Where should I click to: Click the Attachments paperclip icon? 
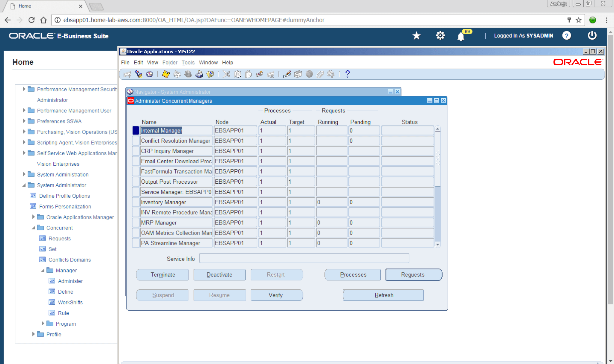point(320,74)
